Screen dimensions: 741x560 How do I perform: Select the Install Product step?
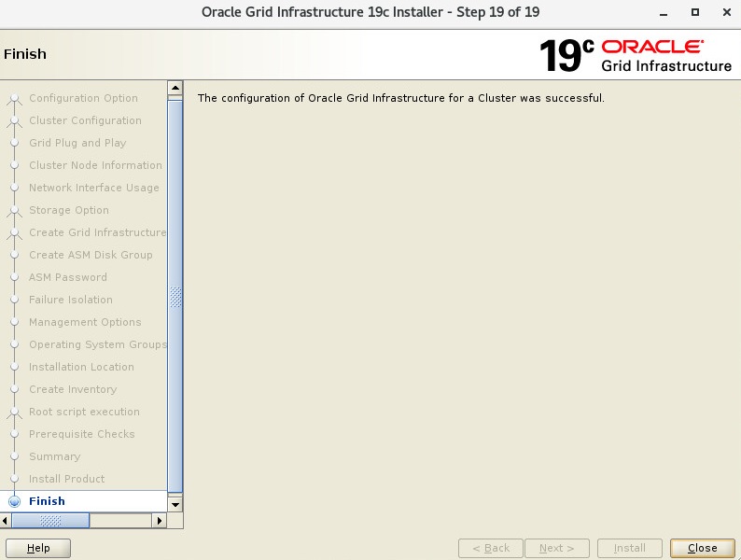click(x=66, y=479)
